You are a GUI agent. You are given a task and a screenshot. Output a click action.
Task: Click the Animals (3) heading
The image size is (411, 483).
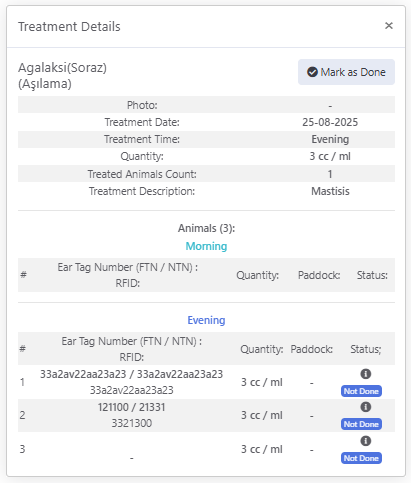click(x=206, y=228)
